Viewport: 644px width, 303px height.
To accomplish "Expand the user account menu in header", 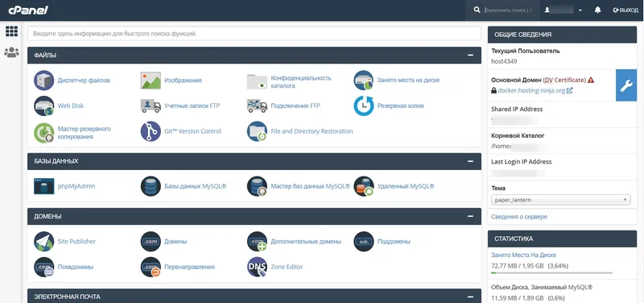I will [x=563, y=10].
